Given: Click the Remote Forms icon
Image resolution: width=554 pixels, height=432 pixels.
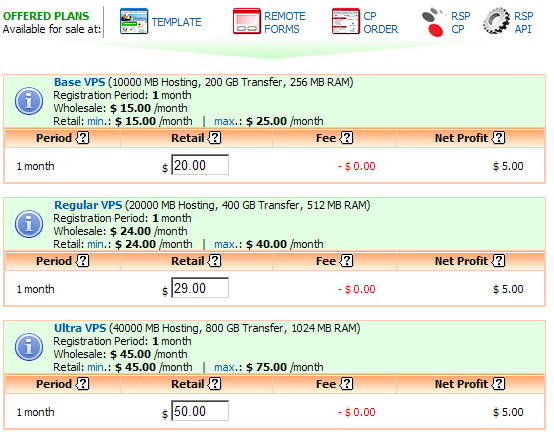Looking at the screenshot, I should pyautogui.click(x=247, y=21).
